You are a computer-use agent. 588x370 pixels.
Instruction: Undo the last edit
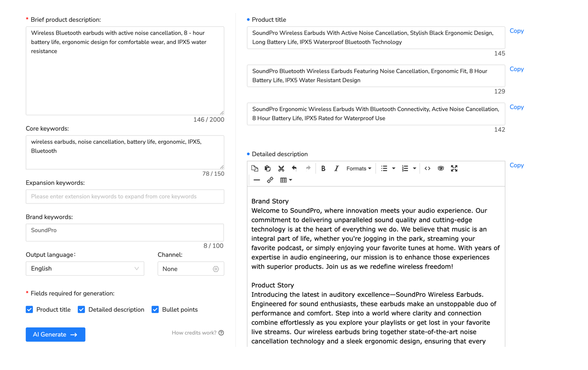[x=294, y=168]
